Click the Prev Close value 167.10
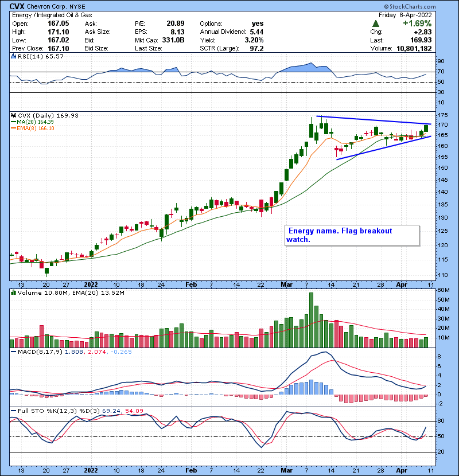Viewport: 459px width, 476px height. pyautogui.click(x=59, y=48)
